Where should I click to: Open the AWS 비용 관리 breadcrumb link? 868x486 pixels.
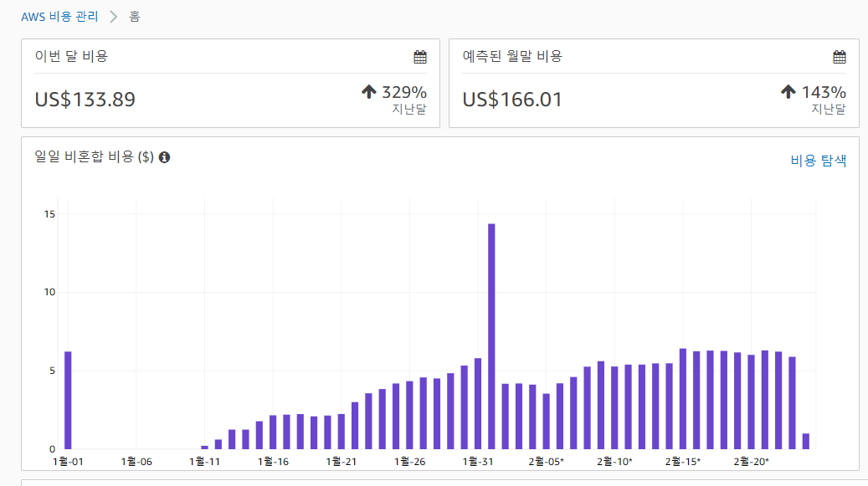(x=59, y=17)
